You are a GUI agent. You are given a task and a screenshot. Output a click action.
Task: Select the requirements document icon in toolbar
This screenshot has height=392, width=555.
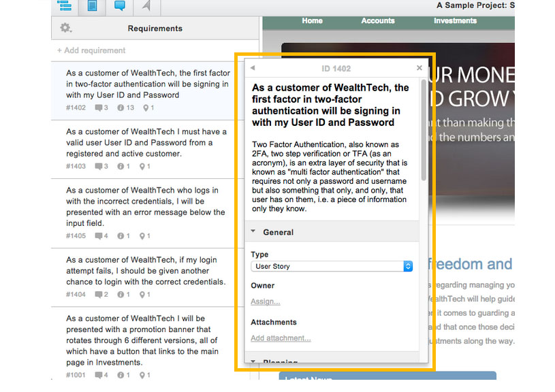92,5
